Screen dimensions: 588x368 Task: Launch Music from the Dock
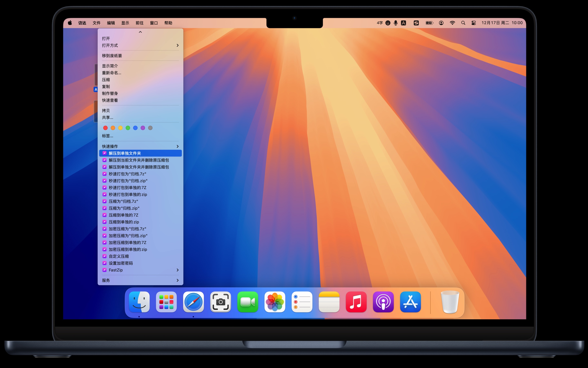click(x=356, y=302)
